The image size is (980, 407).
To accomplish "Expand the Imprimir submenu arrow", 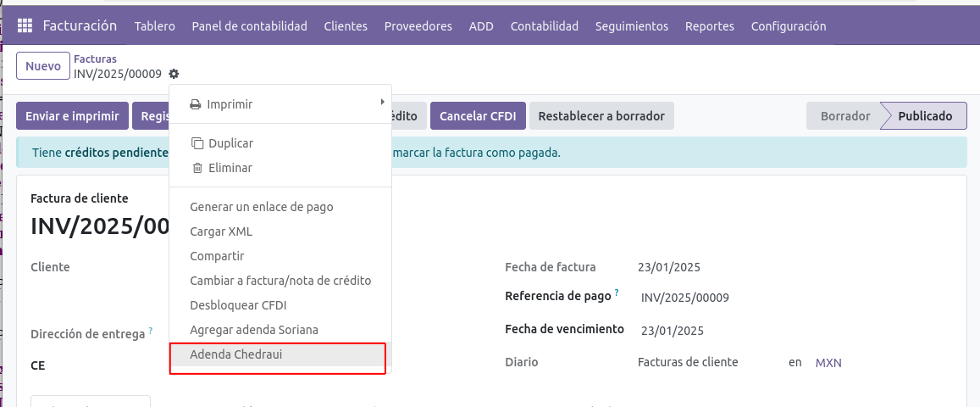I will [383, 103].
